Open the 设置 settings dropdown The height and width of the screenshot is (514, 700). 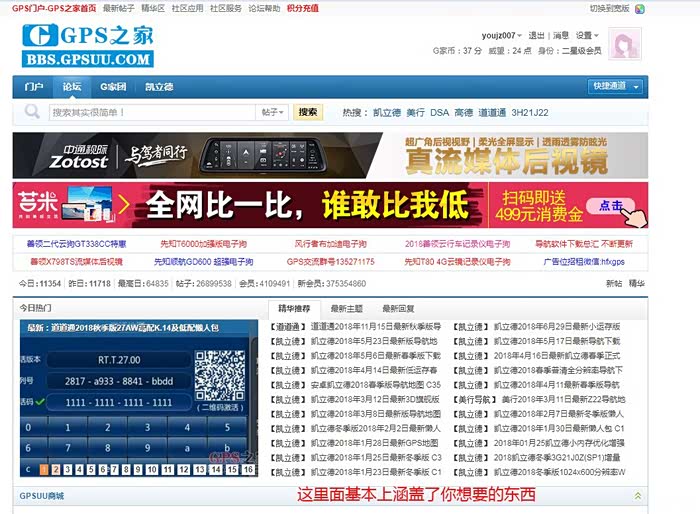click(x=586, y=35)
